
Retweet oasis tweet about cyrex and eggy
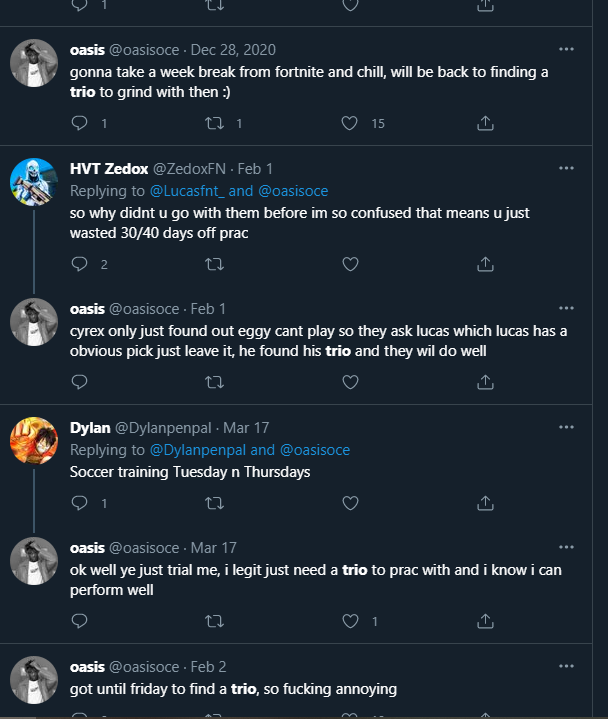(214, 381)
